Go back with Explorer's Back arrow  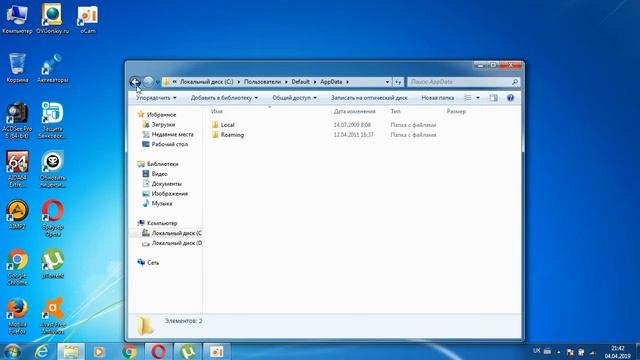click(135, 82)
